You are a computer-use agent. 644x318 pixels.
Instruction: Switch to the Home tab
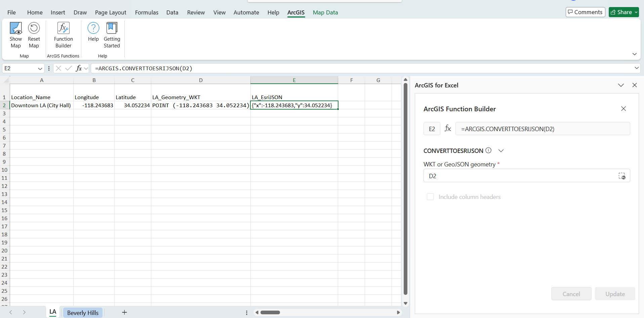point(35,12)
